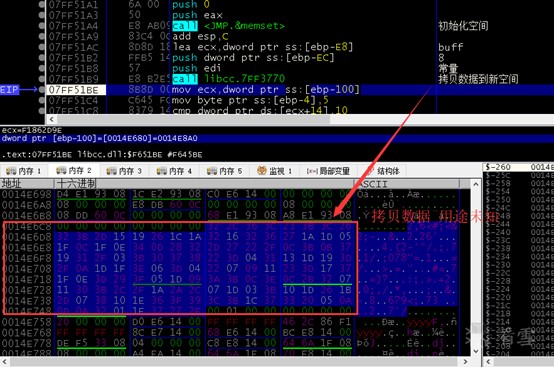Open the 内存 5 dump tab
Viewport: 554px width, 367px height.
[x=225, y=171]
